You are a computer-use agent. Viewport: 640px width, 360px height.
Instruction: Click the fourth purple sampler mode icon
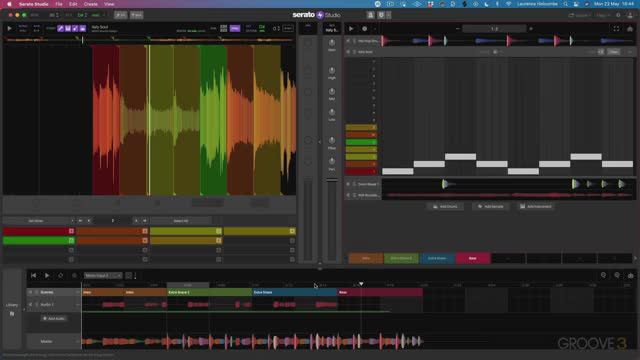83,28
